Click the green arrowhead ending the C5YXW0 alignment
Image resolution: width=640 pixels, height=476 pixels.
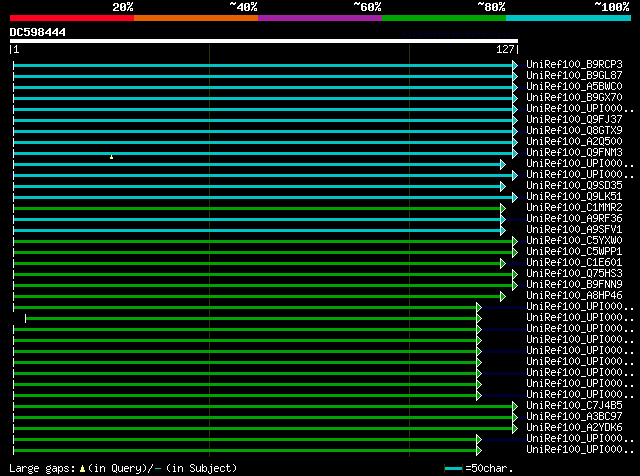point(515,242)
